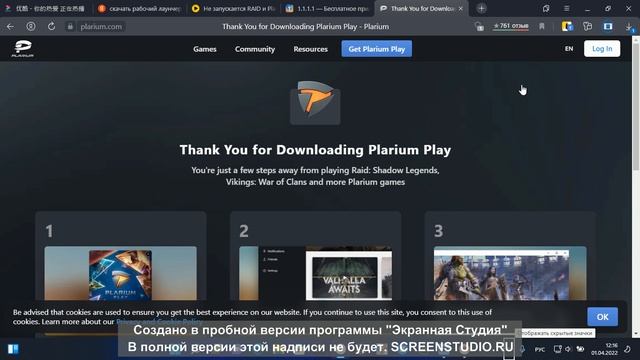The image size is (640, 360).
Task: Open the tab bookmarks panel icon in title bar
Action: 546,9
